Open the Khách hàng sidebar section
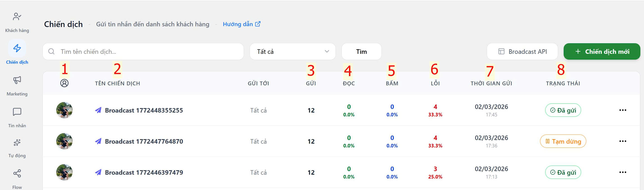Image resolution: width=644 pixels, height=190 pixels. [17, 22]
